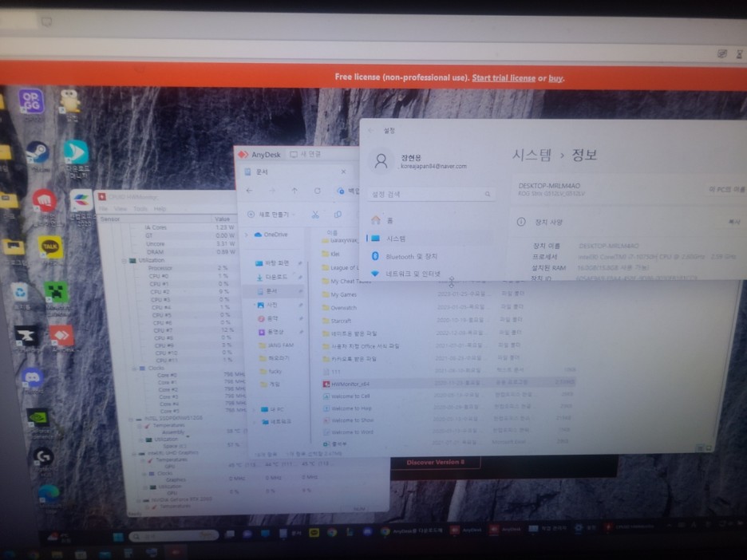Open the yellow bird character desktop icon
Viewport: 747px width, 560px height.
point(70,101)
